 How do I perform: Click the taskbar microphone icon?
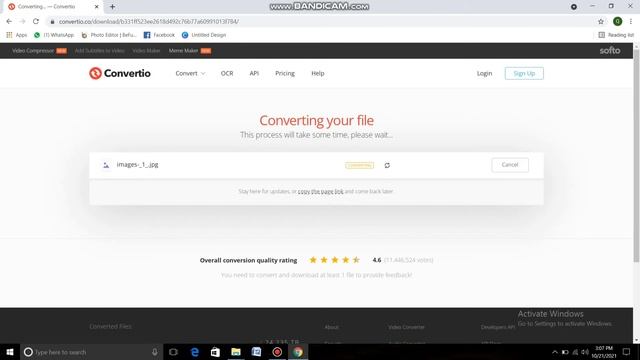pos(155,352)
